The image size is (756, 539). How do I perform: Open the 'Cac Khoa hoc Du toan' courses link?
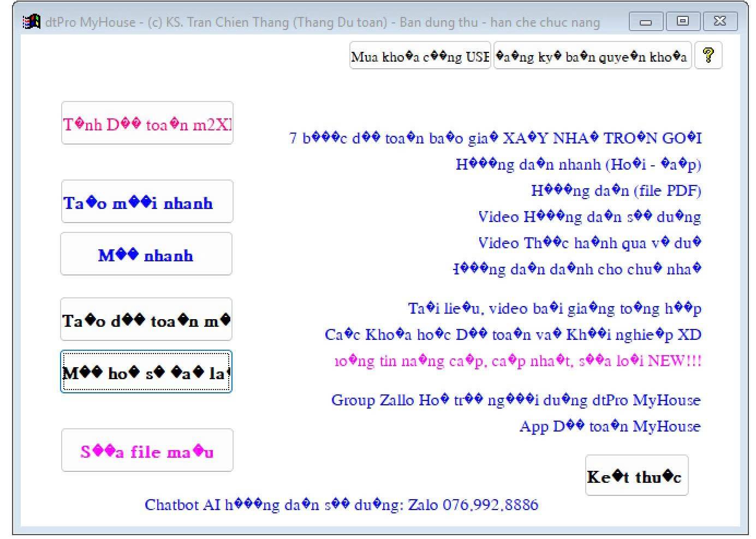pos(513,334)
